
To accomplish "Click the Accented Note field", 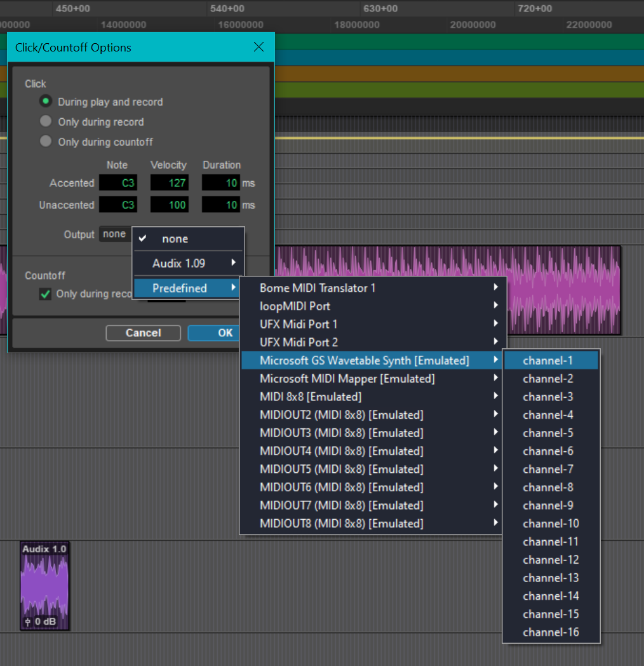I will pos(118,183).
